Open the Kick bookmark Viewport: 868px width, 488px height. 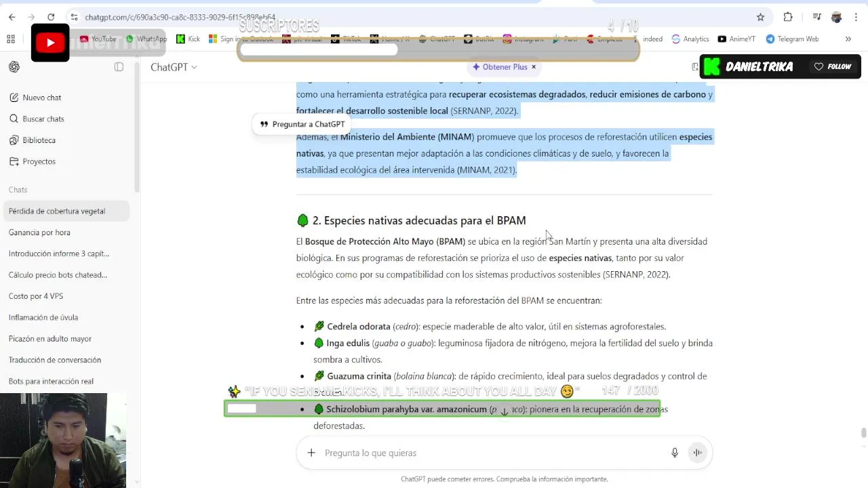[188, 39]
